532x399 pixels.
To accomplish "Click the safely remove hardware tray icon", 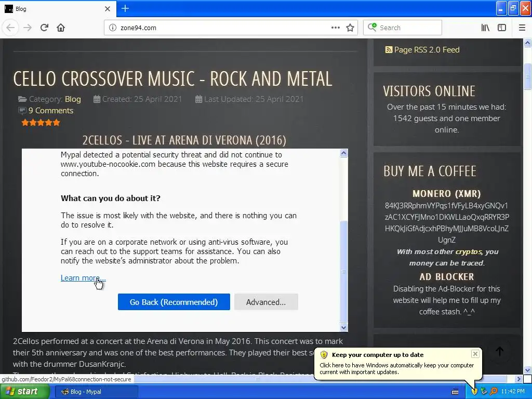I will 484,392.
